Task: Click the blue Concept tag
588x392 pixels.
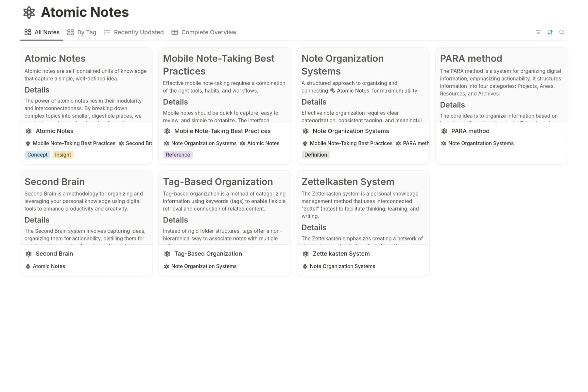Action: pyautogui.click(x=37, y=155)
